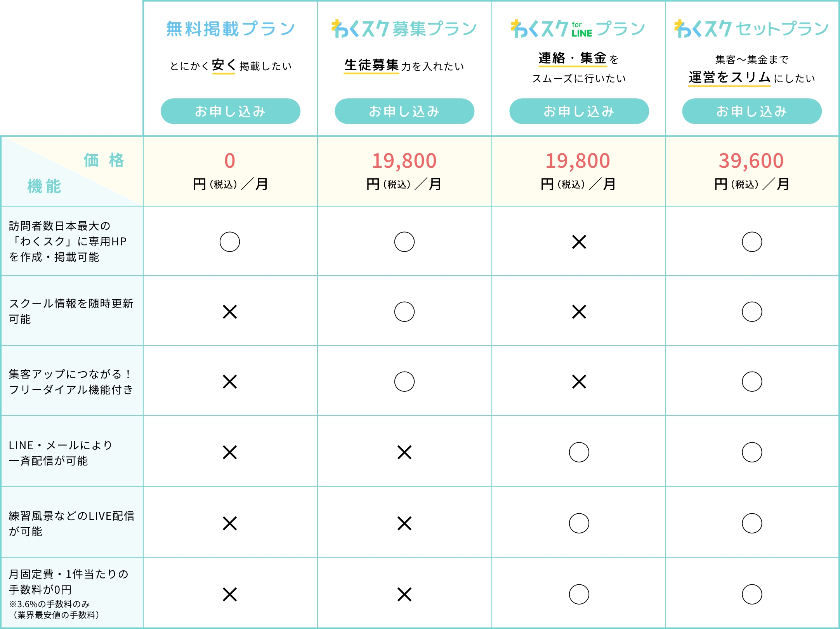840x629 pixels.
Task: Click cross mark for free plan スクール情報 row
Action: tap(230, 312)
